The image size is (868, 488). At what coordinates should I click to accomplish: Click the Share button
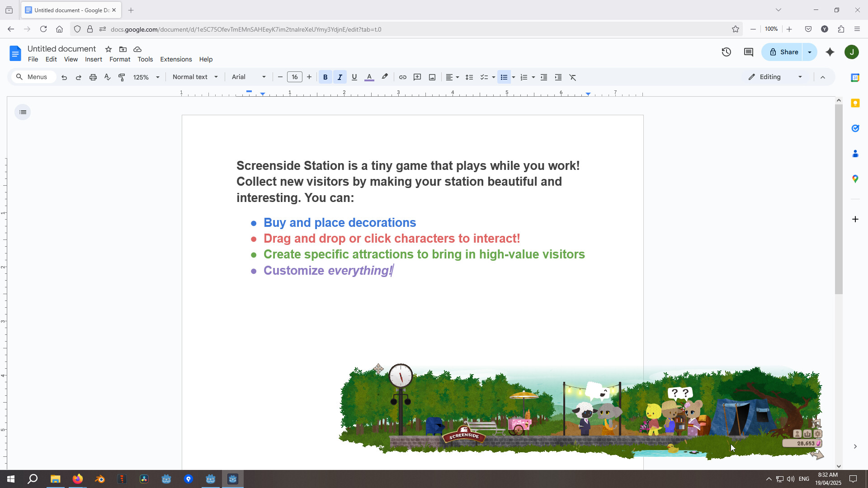coord(784,52)
